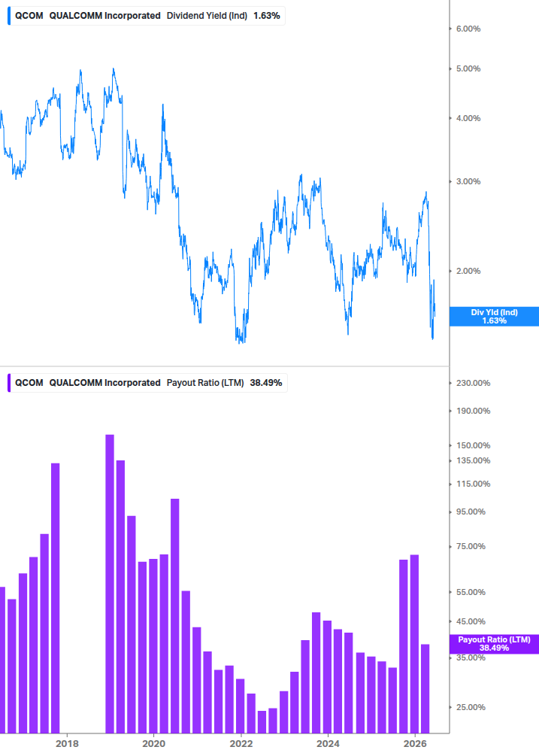
Task: Click the 6.00% yield axis label
Action: click(x=468, y=29)
